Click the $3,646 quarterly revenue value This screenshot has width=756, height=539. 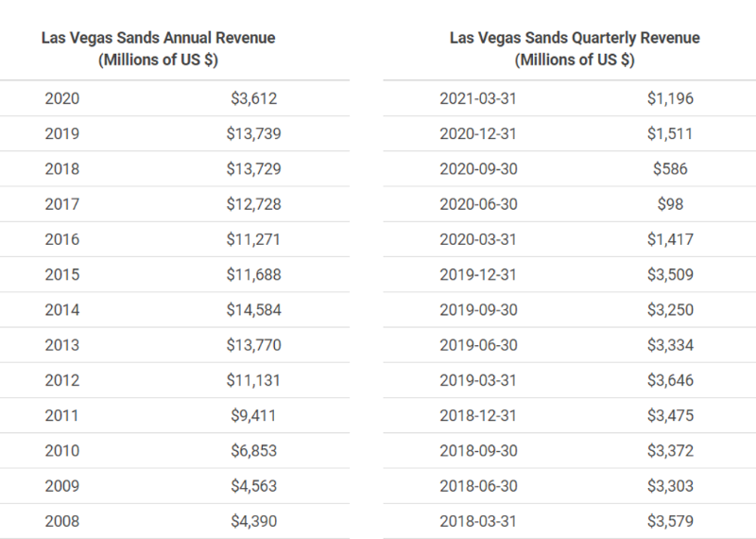click(669, 380)
